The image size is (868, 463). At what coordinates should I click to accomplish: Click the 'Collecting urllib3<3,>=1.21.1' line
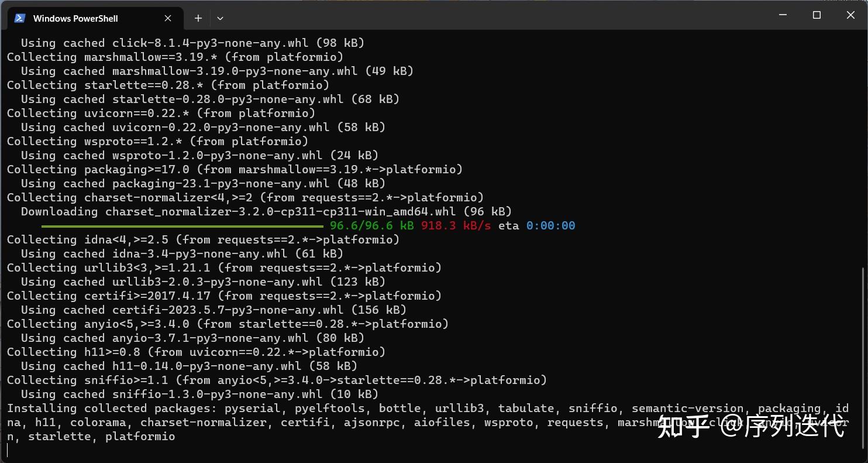(x=225, y=268)
